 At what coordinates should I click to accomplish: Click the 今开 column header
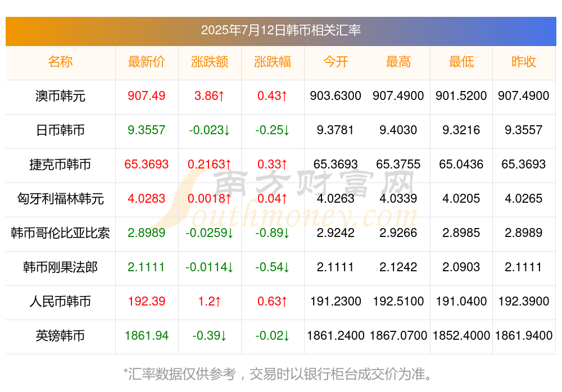point(336,62)
